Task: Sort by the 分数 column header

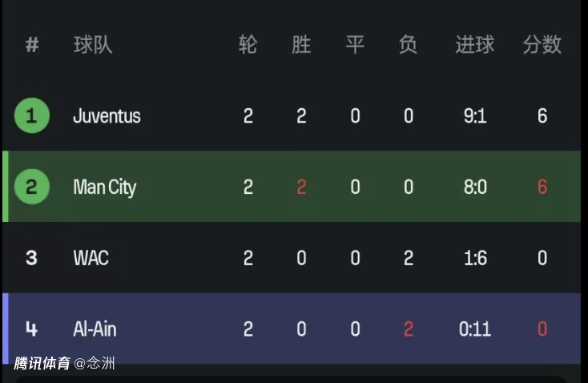Action: (542, 45)
